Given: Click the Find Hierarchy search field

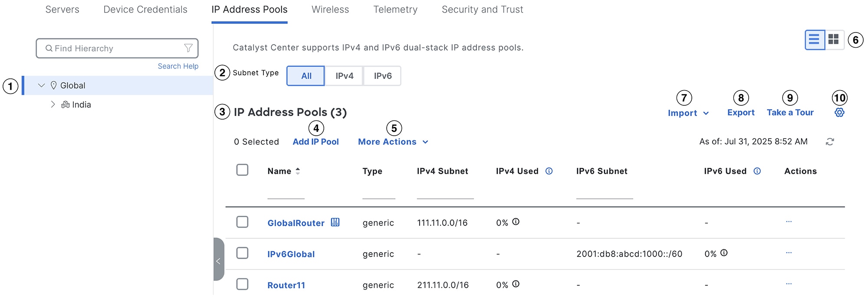Looking at the screenshot, I should pos(113,49).
